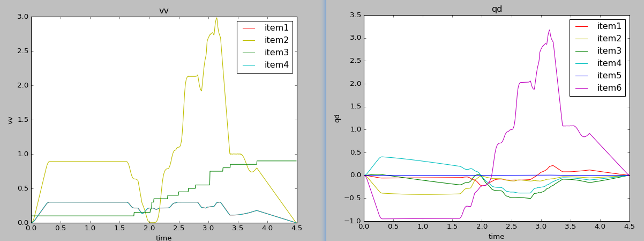Click item5 label in qd legend
Screen dimensions: 644x241
(x=609, y=76)
